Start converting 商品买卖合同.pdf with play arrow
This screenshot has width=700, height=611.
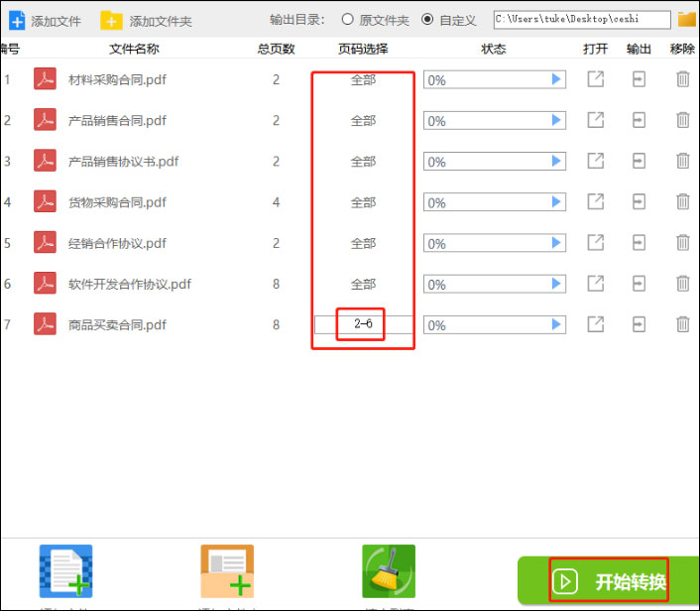coord(556,323)
